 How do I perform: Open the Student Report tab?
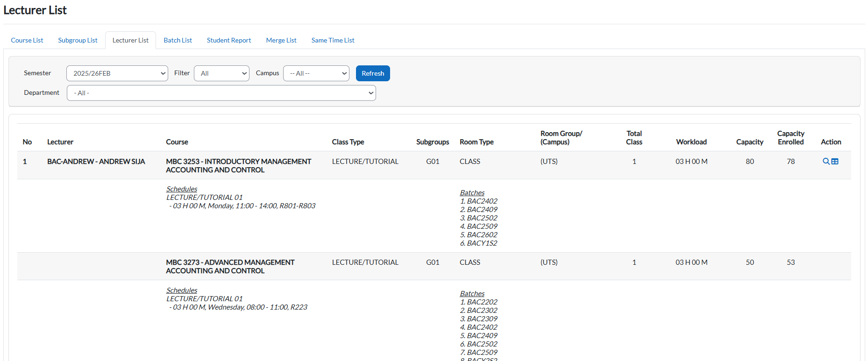229,40
